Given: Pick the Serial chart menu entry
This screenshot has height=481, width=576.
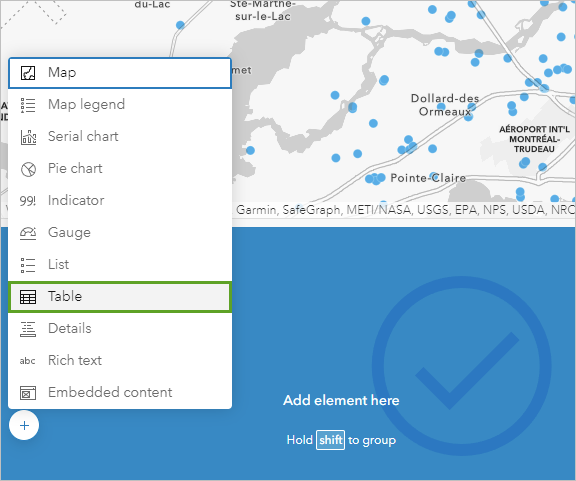Looking at the screenshot, I should [x=120, y=137].
